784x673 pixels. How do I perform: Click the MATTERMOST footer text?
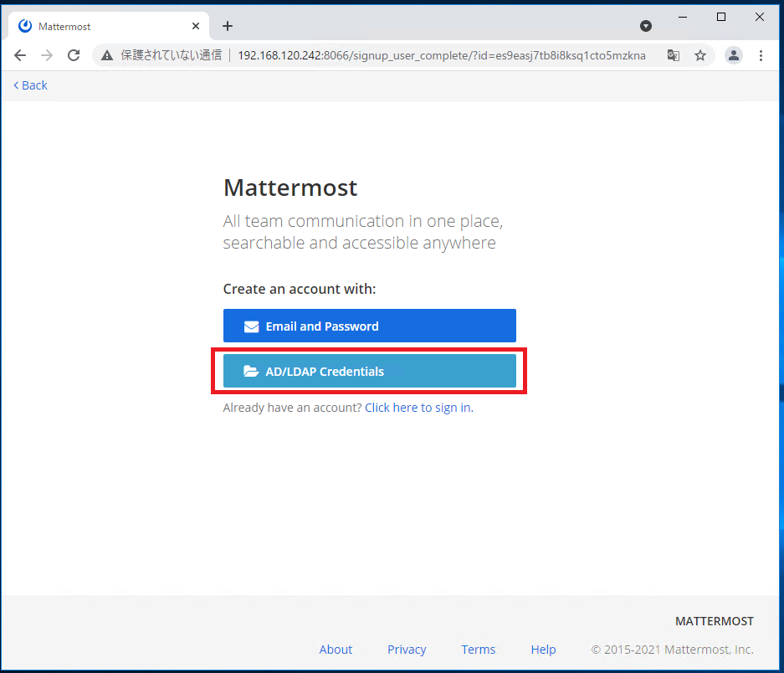(x=715, y=621)
